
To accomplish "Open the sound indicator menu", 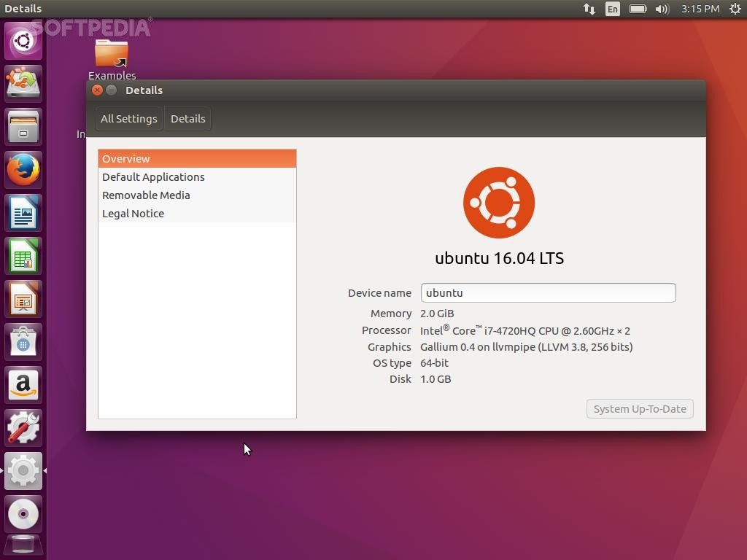I will click(662, 9).
